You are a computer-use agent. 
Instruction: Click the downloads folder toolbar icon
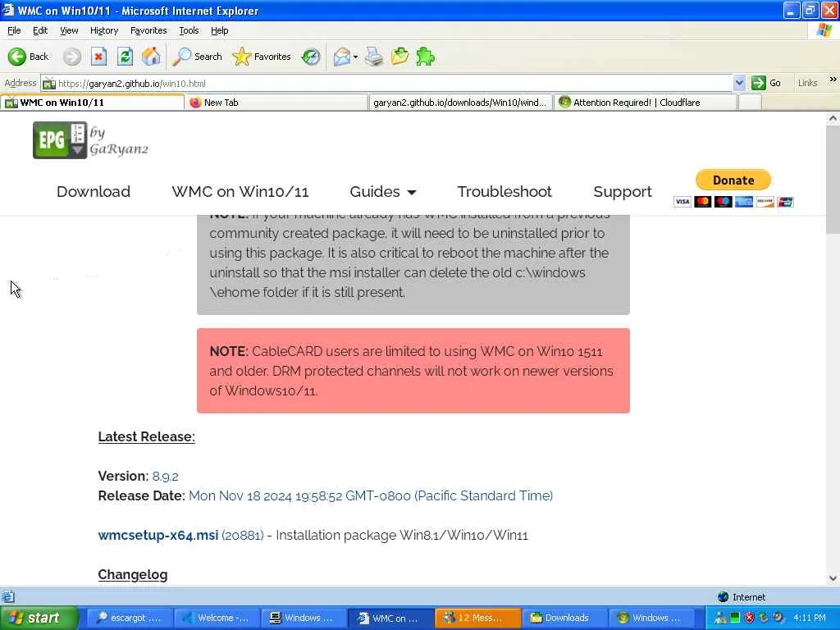point(399,57)
